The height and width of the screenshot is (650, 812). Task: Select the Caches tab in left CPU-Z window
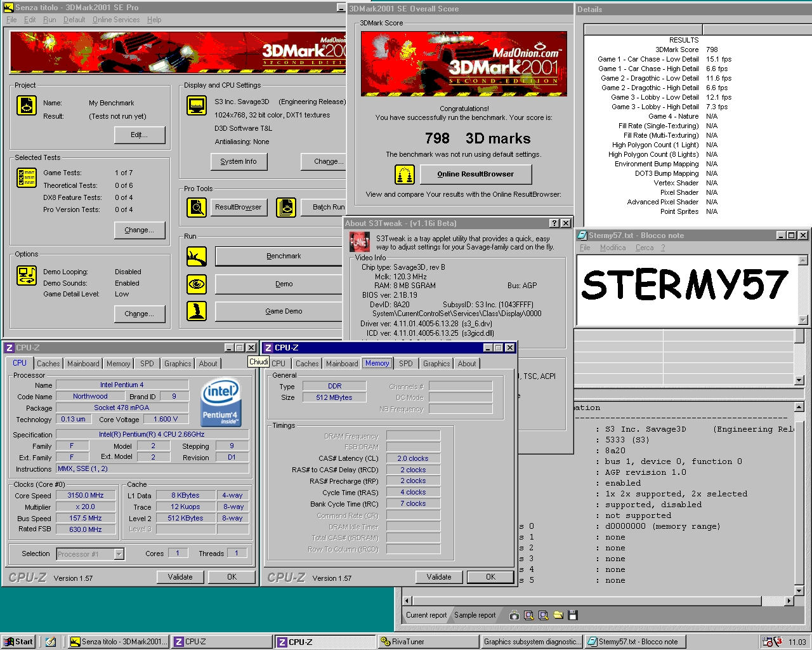[48, 364]
